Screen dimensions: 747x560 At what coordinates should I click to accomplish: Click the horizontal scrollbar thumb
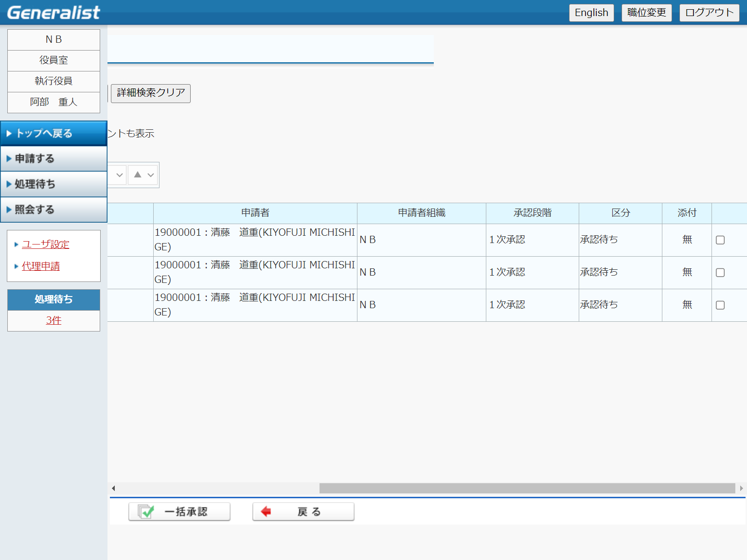[527, 488]
